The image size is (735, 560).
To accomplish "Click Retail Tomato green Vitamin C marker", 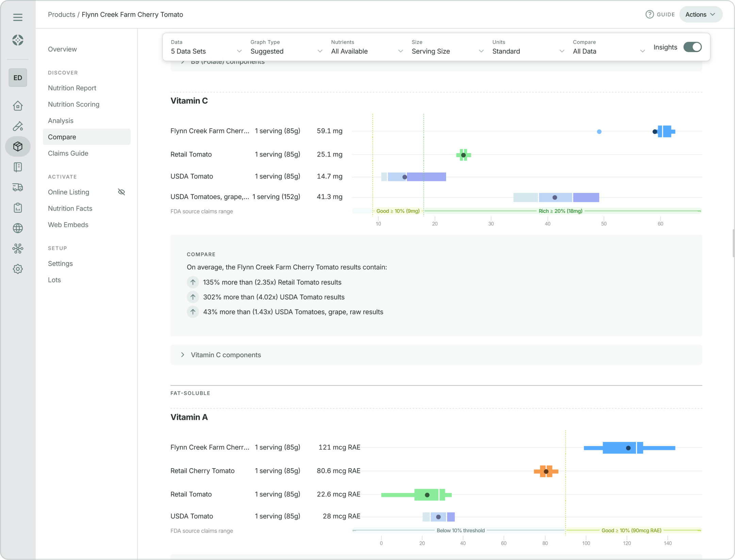I will pyautogui.click(x=463, y=155).
